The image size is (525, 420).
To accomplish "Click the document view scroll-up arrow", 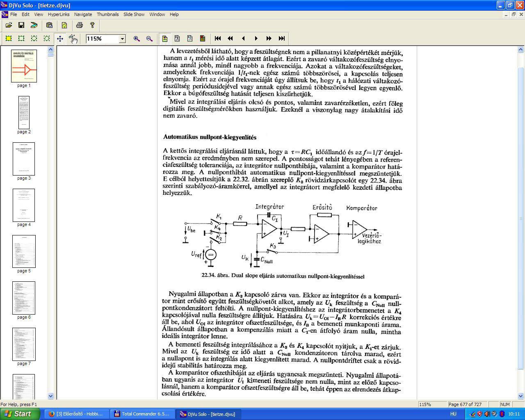I will 521,50.
